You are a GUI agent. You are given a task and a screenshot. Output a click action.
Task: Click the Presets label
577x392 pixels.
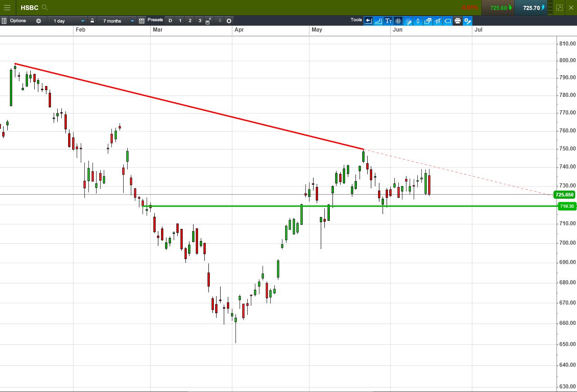point(155,20)
